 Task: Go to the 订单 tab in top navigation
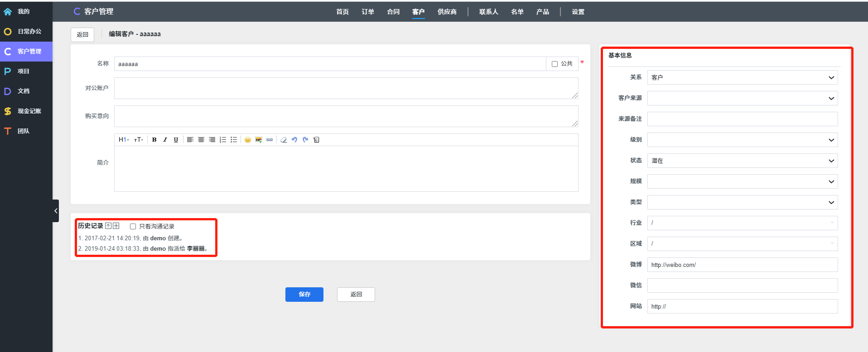[368, 12]
